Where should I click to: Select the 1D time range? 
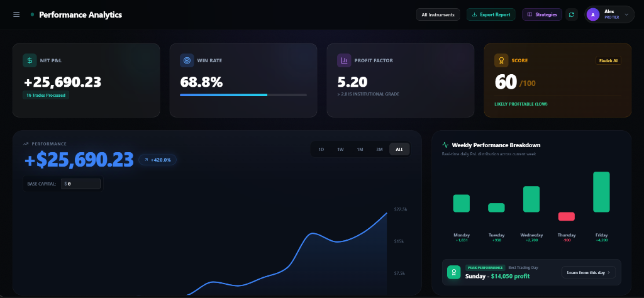(x=321, y=150)
